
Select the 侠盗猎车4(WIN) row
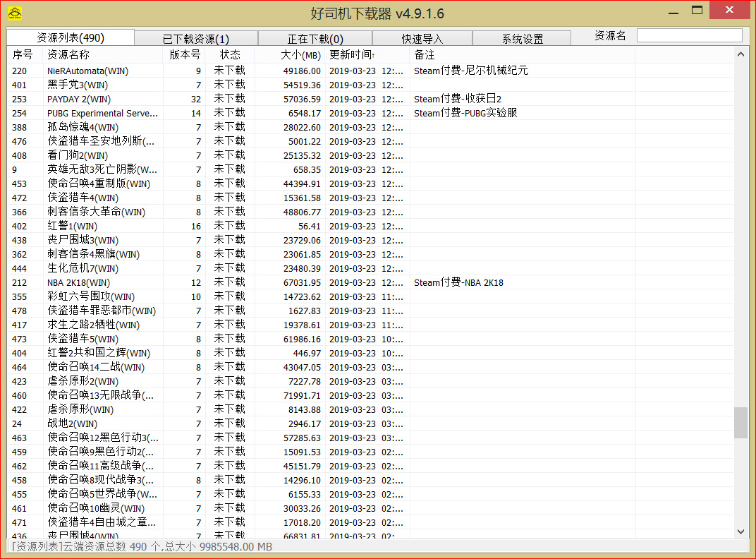(370, 198)
